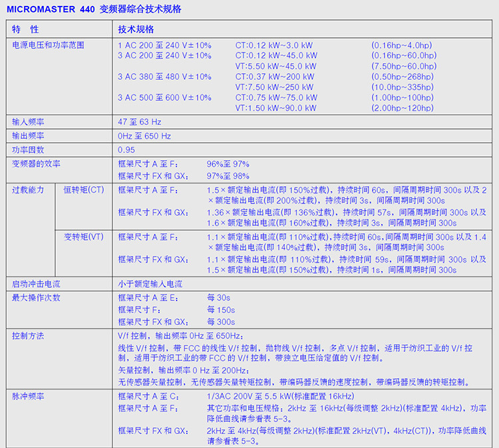
Task: Click 'VT:7.50 kW~250 kW' value
Action: pos(274,87)
